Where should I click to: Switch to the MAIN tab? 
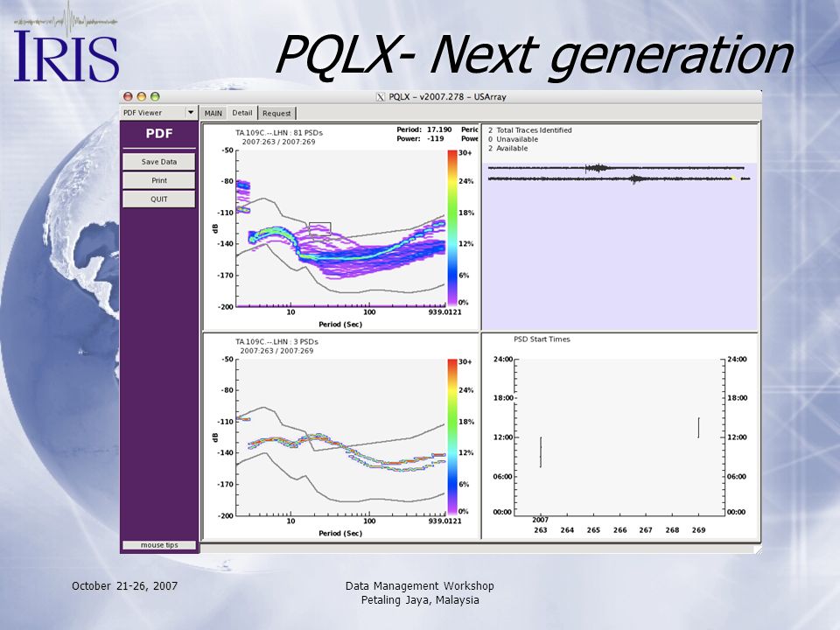click(213, 113)
